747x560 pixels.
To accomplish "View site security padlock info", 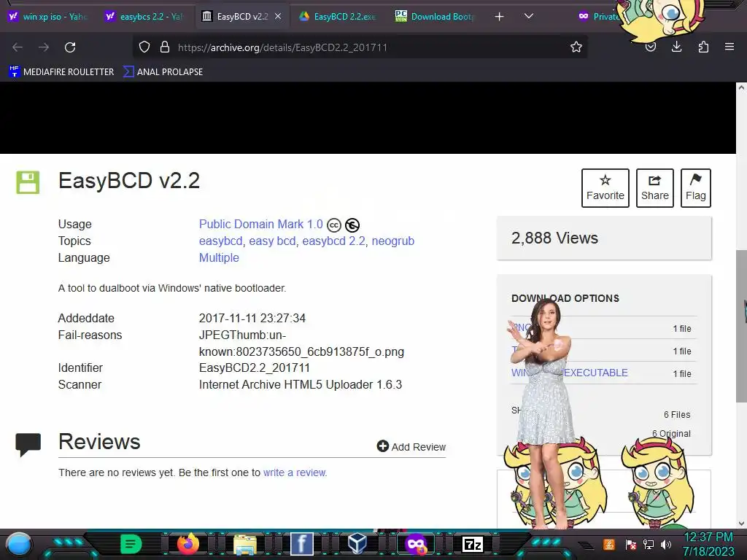I will pos(165,47).
